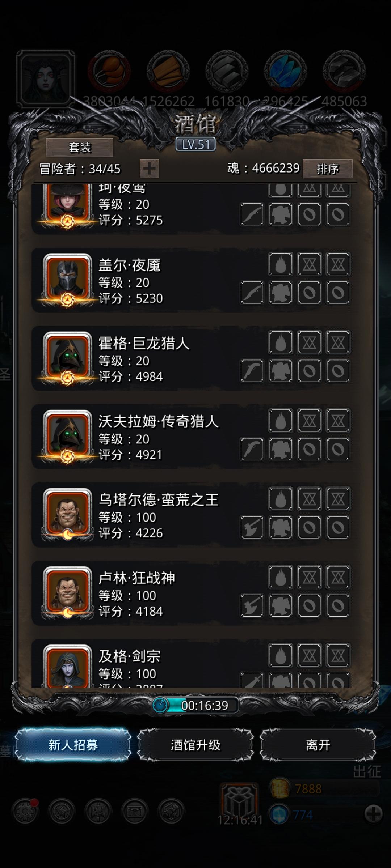The height and width of the screenshot is (868, 391).
Task: Click the flame skill slot of 卢林·狂战神
Action: click(x=281, y=577)
